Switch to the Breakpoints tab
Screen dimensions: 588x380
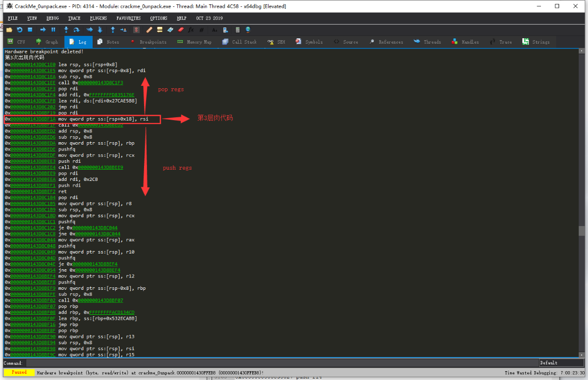click(x=149, y=42)
